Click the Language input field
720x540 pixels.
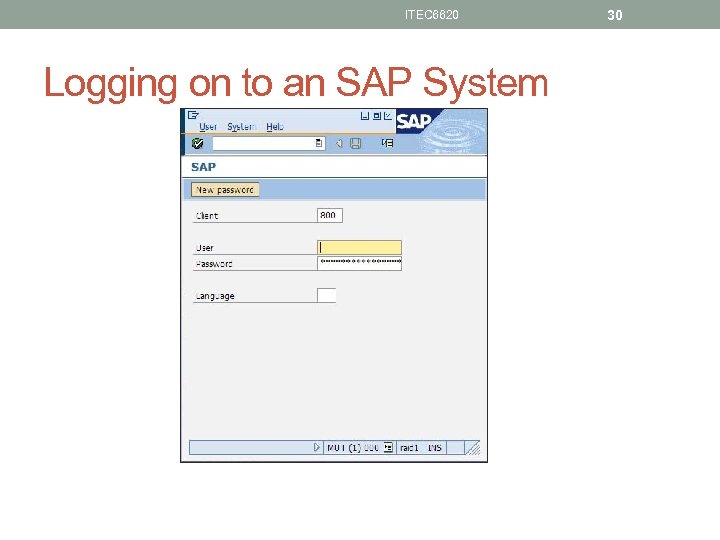coord(326,295)
